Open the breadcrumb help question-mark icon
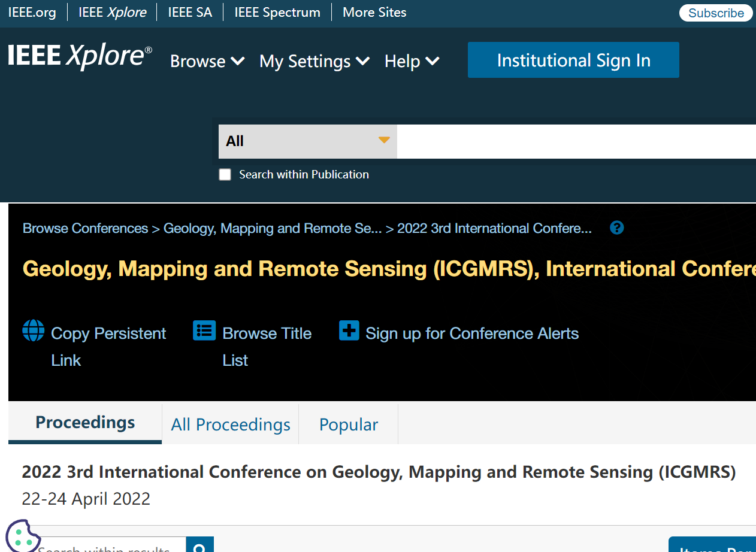Image resolution: width=756 pixels, height=552 pixels. 617,228
